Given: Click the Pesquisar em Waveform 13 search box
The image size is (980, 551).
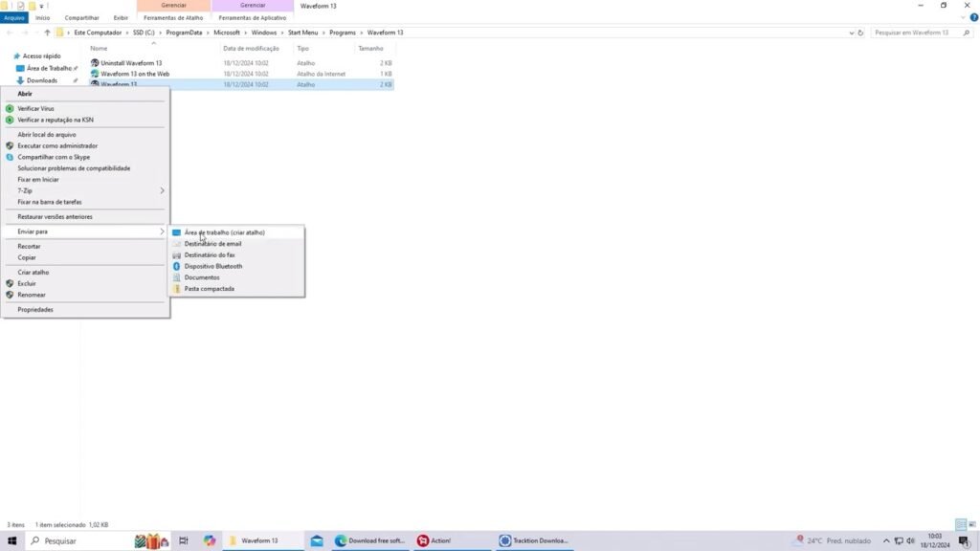Looking at the screenshot, I should pos(923,33).
